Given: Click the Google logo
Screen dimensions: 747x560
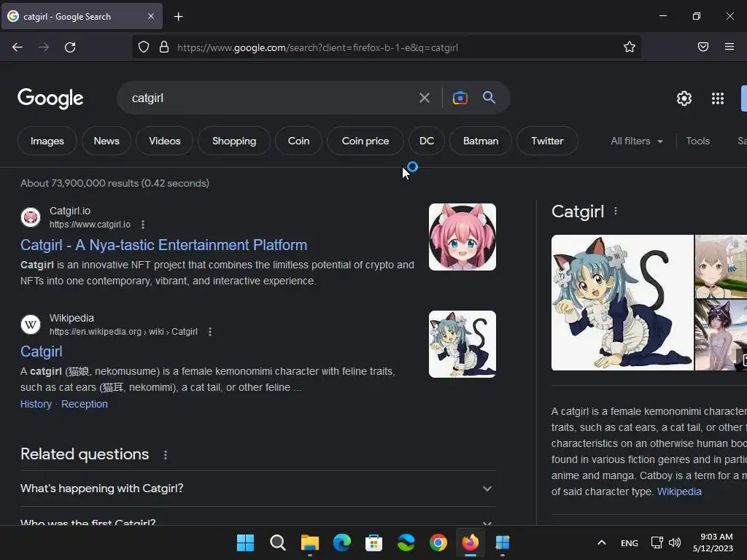Looking at the screenshot, I should point(50,98).
